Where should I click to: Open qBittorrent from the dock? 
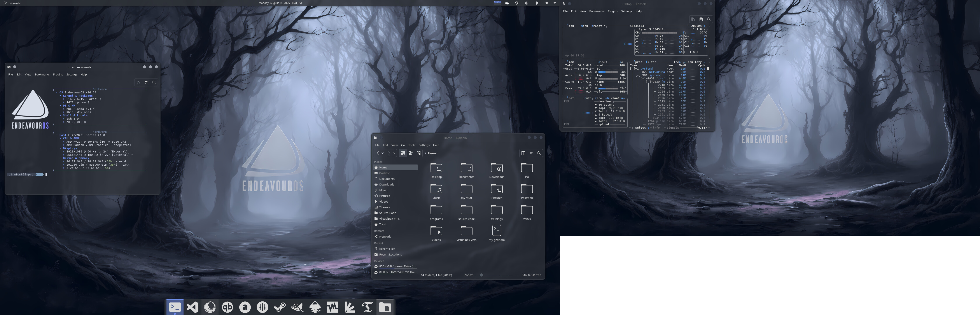(227, 307)
